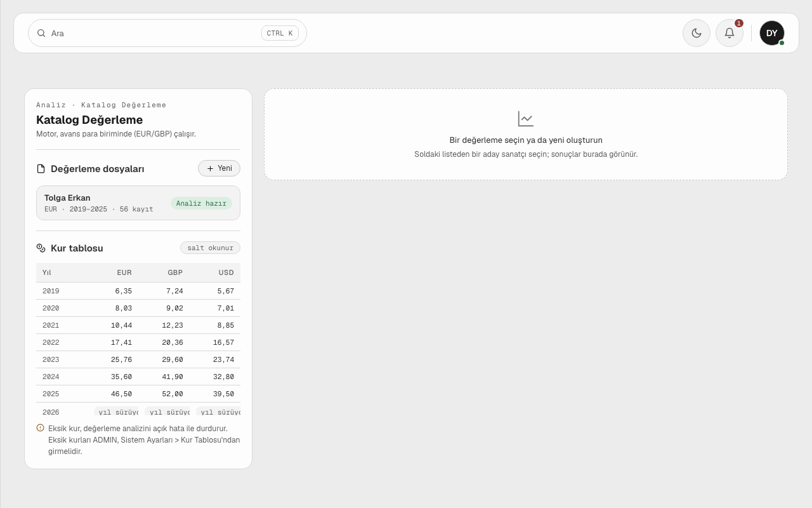This screenshot has width=812, height=508.
Task: Open the Tolga Erkan valuation file
Action: click(138, 203)
